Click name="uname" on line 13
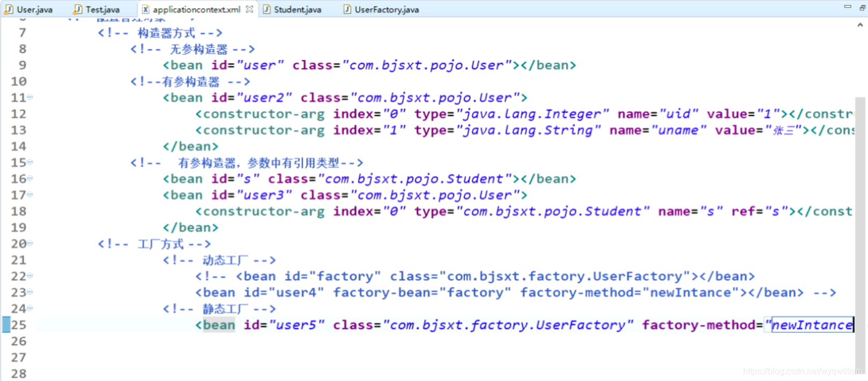The height and width of the screenshot is (381, 868). click(x=658, y=130)
